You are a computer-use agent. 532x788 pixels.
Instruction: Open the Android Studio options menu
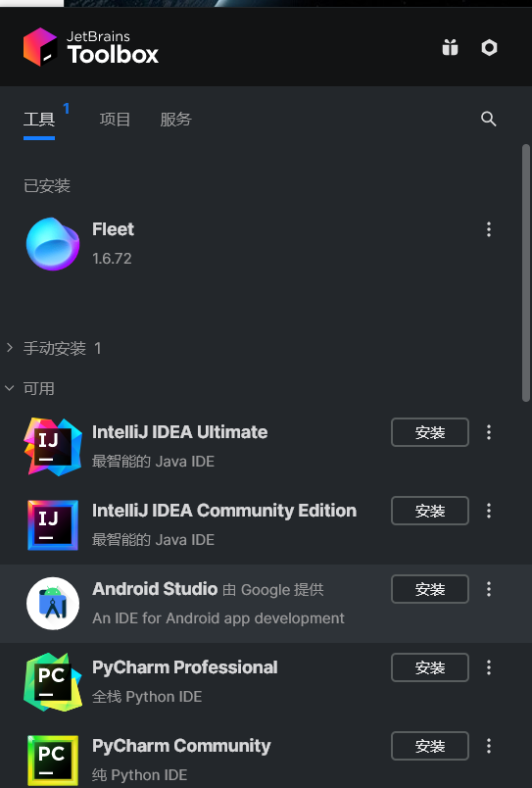click(489, 589)
